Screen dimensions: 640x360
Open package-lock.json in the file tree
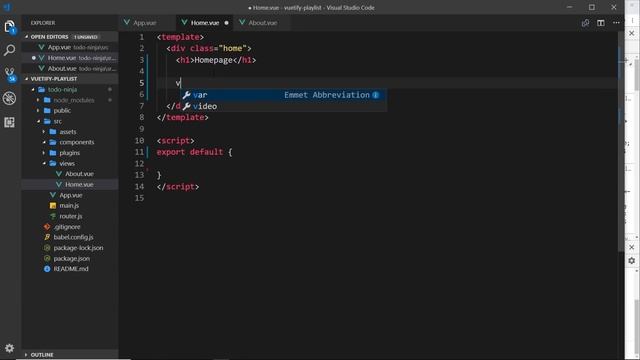point(70,248)
